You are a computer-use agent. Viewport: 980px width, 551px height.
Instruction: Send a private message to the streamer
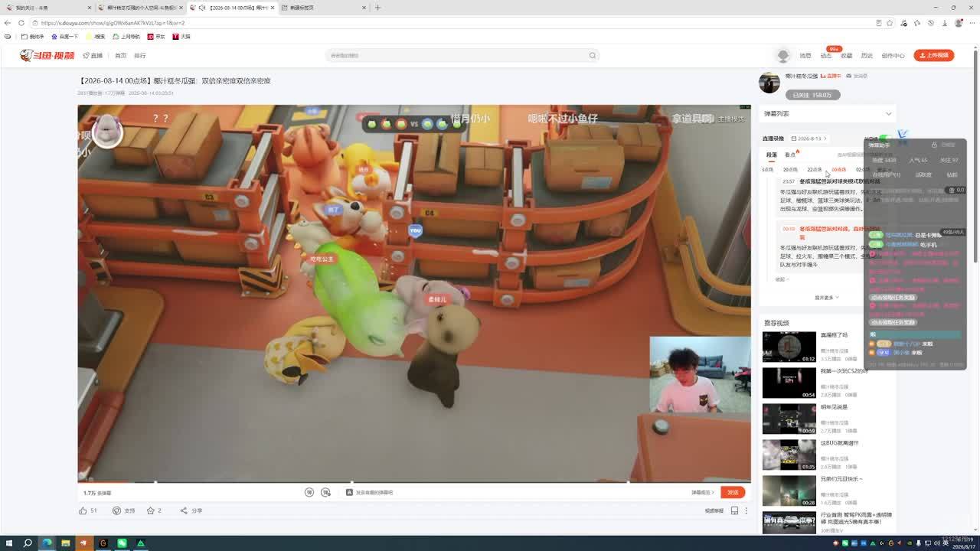[858, 77]
